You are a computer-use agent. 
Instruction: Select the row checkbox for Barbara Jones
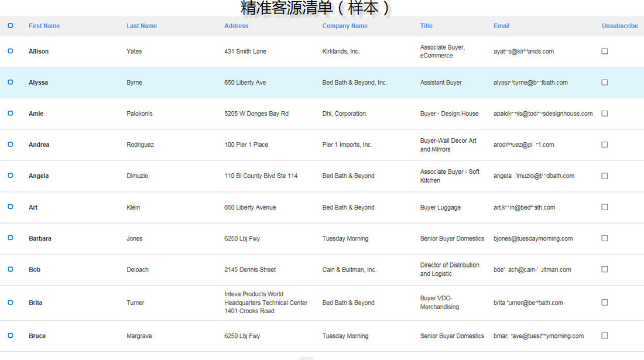point(11,238)
